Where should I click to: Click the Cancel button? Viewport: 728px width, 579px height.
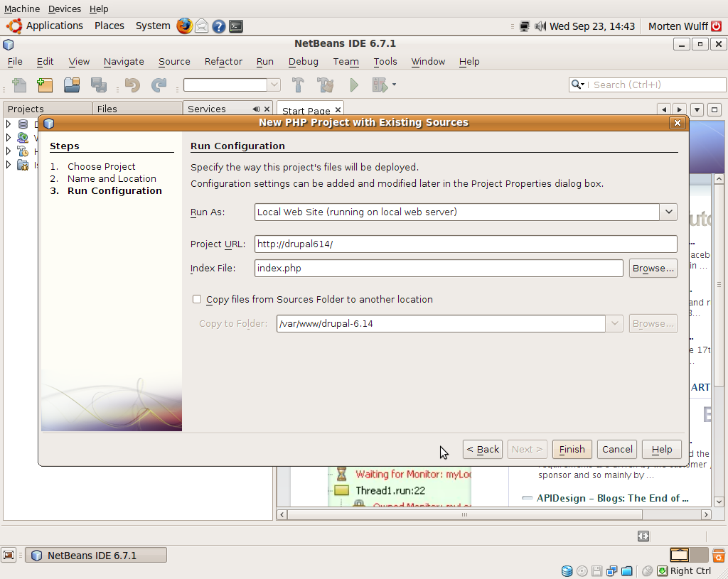617,449
